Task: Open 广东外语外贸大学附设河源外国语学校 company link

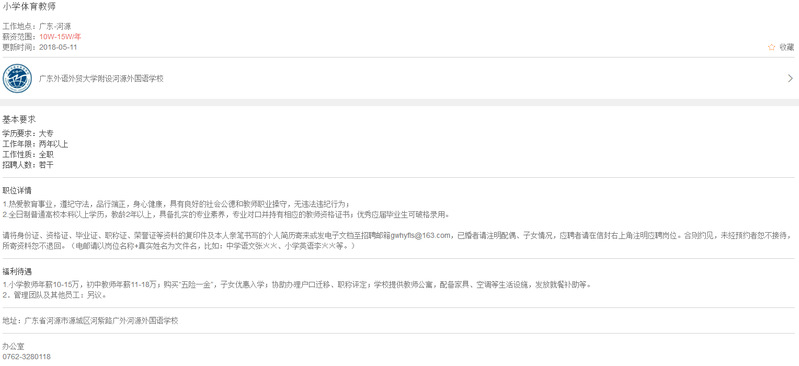Action: (101, 79)
